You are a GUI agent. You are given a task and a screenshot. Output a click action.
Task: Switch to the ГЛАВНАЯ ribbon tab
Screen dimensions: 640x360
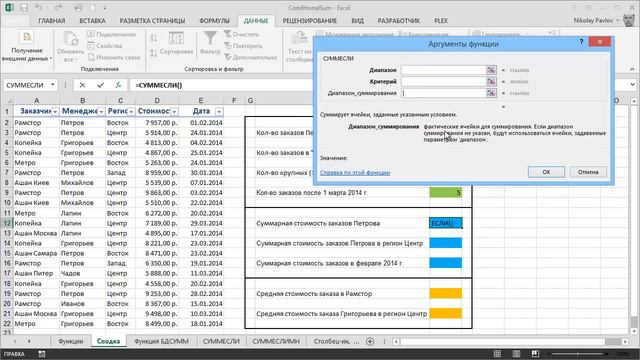pyautogui.click(x=52, y=20)
